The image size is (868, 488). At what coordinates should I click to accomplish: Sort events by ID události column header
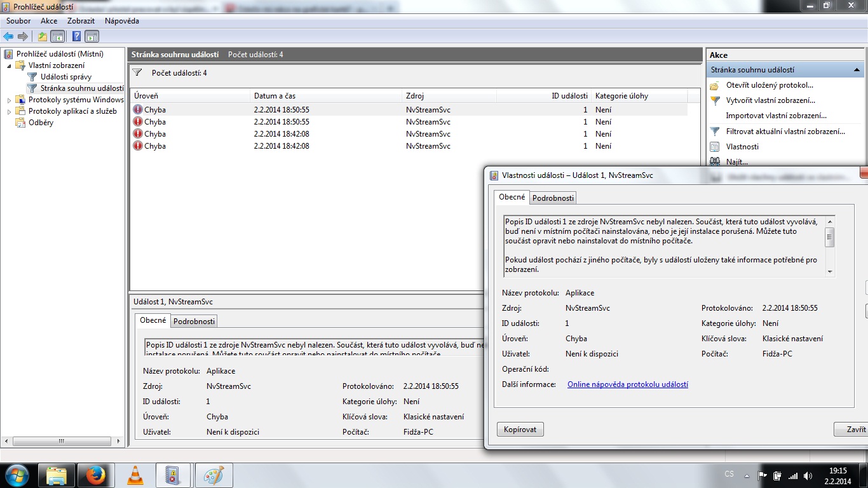click(543, 96)
